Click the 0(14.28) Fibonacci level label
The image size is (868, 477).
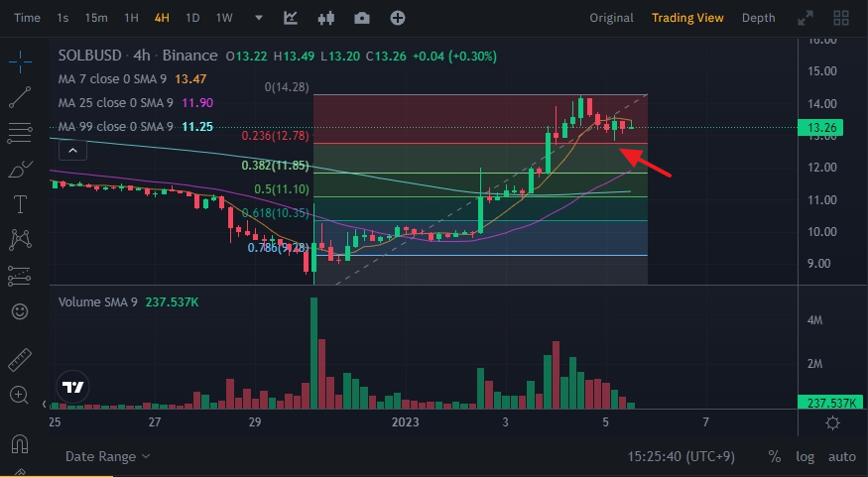[x=287, y=87]
